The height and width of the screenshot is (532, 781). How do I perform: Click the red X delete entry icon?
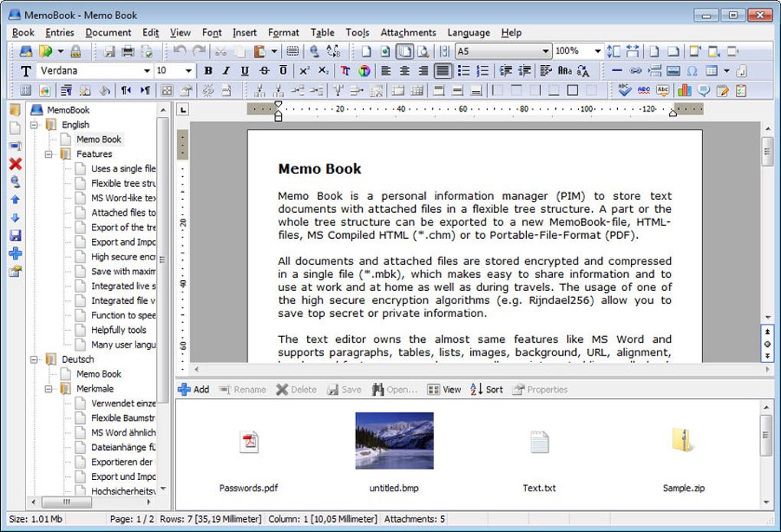click(x=15, y=164)
